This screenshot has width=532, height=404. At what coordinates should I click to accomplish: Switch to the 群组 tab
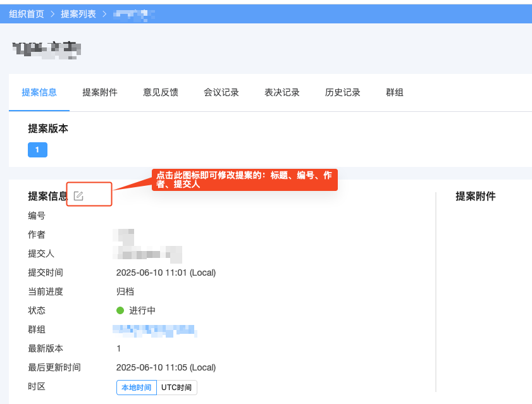click(x=395, y=92)
